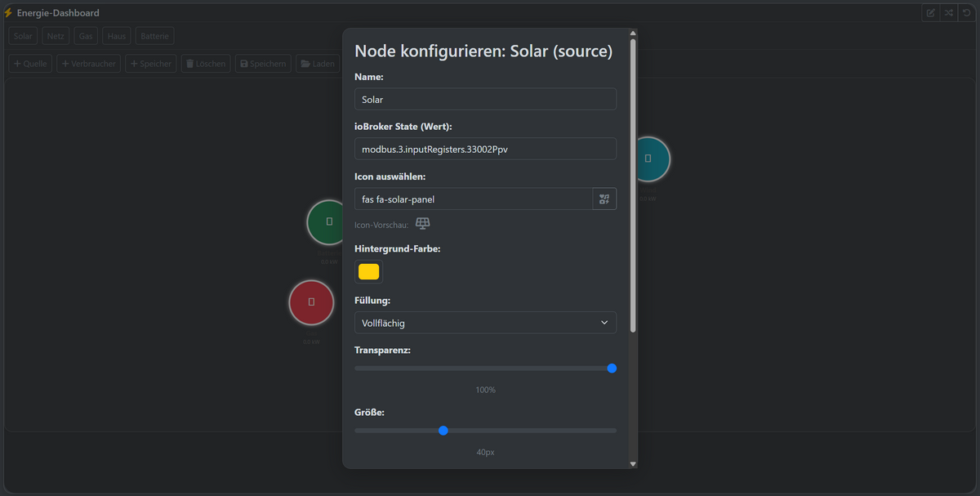Click the undo arrow icon in header
This screenshot has height=496, width=980.
click(967, 13)
